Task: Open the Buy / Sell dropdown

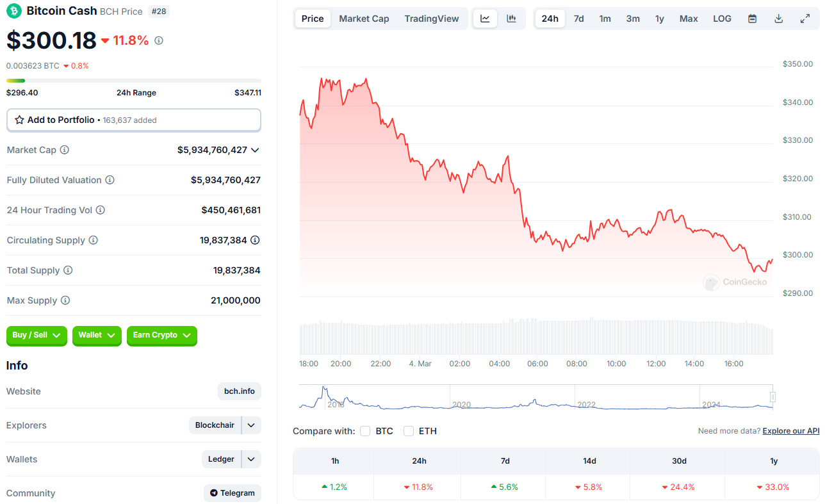Action: pos(37,336)
